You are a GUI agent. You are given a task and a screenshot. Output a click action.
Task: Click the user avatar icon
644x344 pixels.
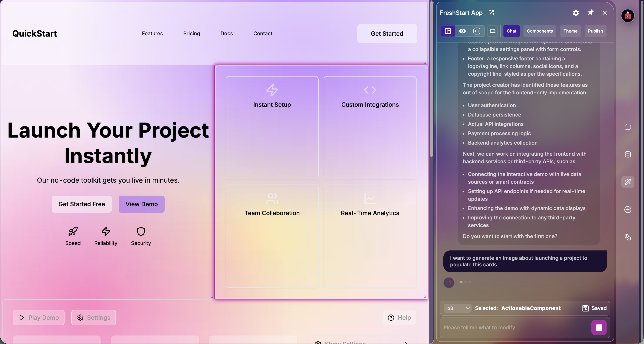point(628,16)
